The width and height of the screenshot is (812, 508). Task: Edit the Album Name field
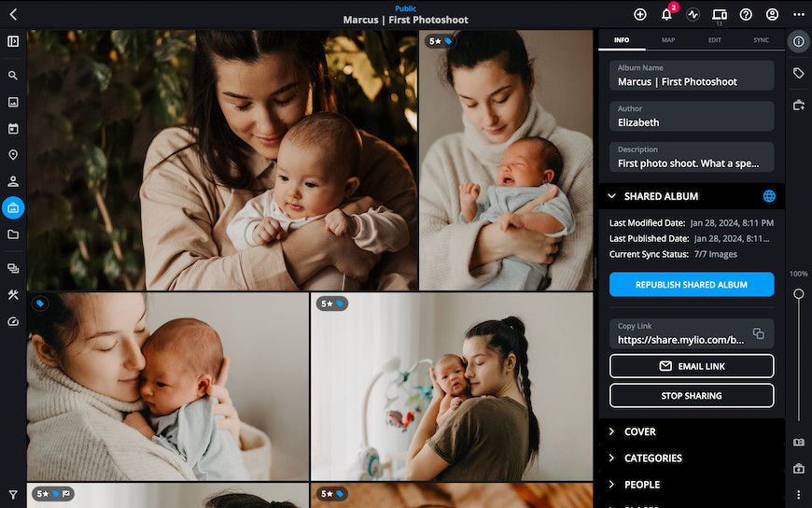pyautogui.click(x=692, y=75)
